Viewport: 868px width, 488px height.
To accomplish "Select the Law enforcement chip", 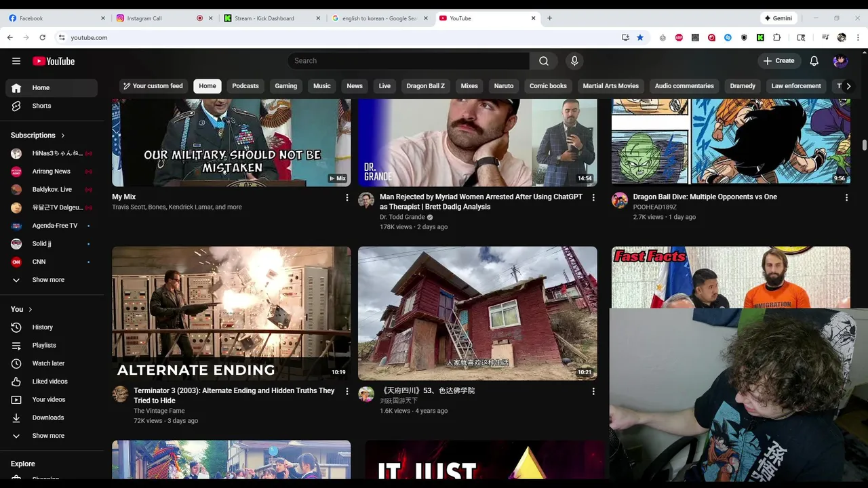I will pyautogui.click(x=796, y=86).
